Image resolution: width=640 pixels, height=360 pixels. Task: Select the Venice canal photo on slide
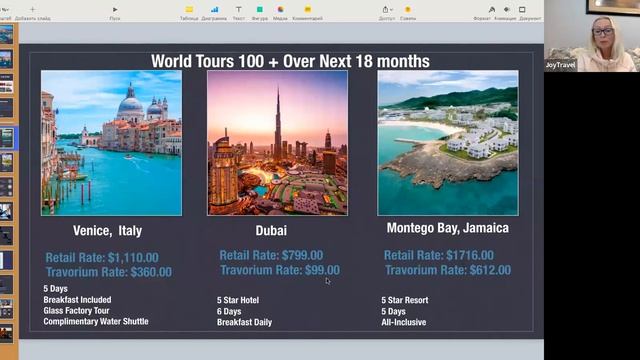pyautogui.click(x=111, y=143)
